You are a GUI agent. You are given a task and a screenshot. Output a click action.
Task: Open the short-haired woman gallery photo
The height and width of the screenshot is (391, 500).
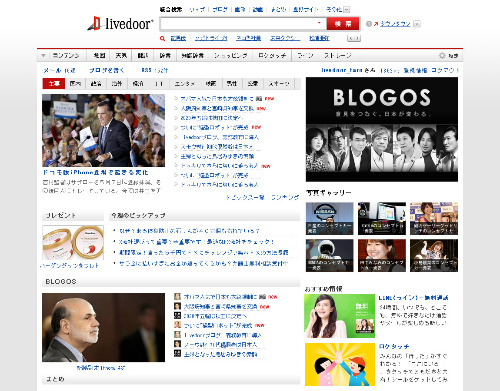click(x=434, y=218)
